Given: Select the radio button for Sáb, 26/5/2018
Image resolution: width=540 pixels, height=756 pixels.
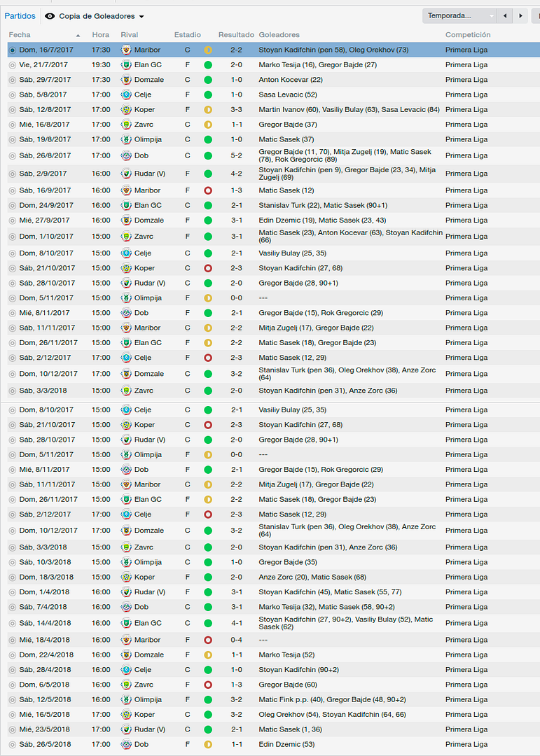Looking at the screenshot, I should [x=13, y=744].
